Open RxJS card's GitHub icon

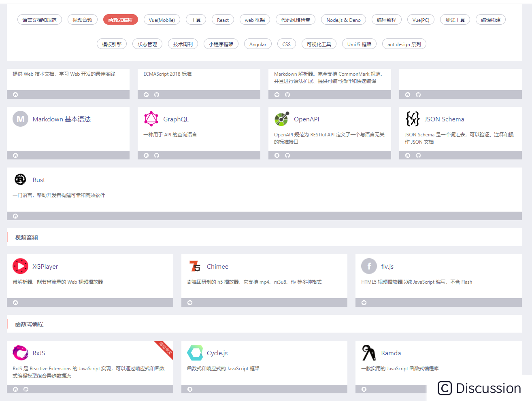coord(26,389)
